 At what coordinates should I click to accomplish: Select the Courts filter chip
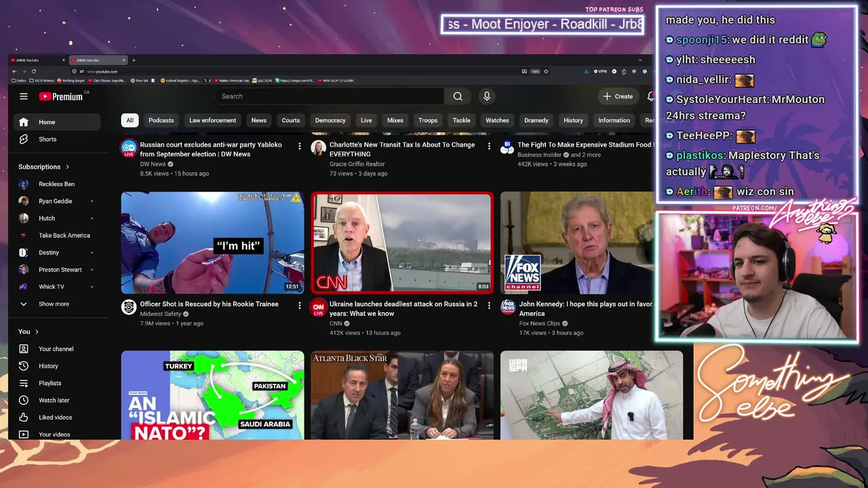click(x=291, y=121)
